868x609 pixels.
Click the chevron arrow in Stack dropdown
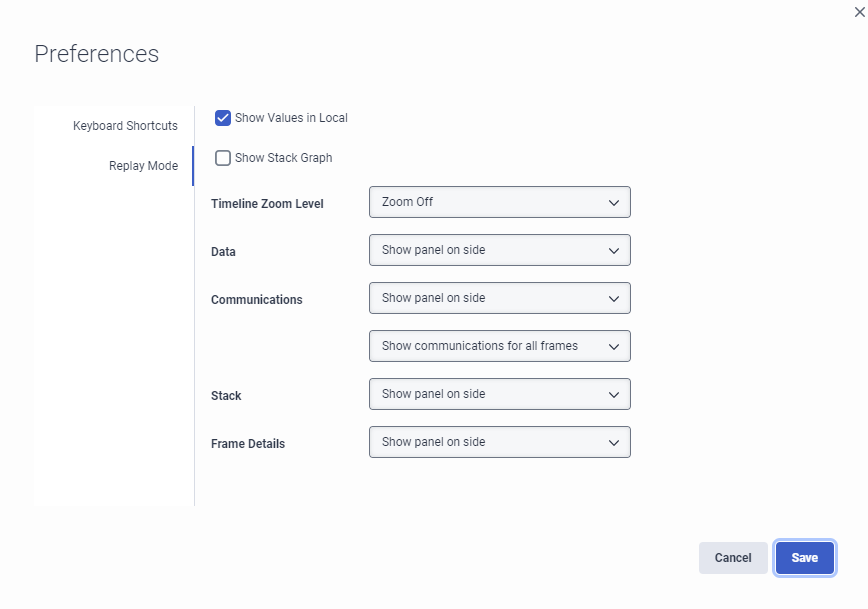coord(614,394)
